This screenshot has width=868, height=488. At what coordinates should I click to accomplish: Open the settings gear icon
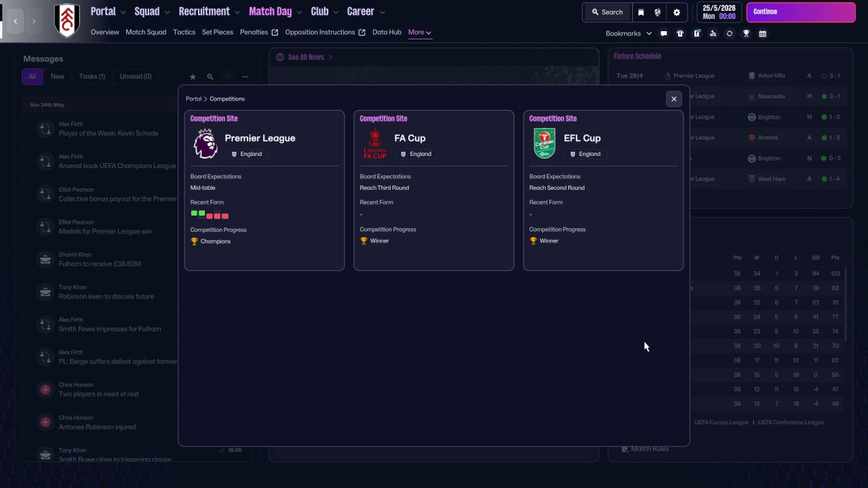click(676, 12)
